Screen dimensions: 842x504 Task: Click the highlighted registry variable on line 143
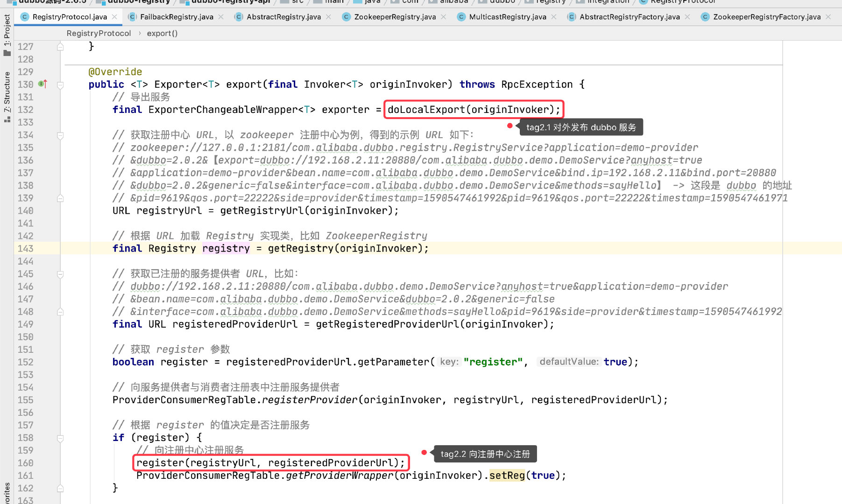226,249
